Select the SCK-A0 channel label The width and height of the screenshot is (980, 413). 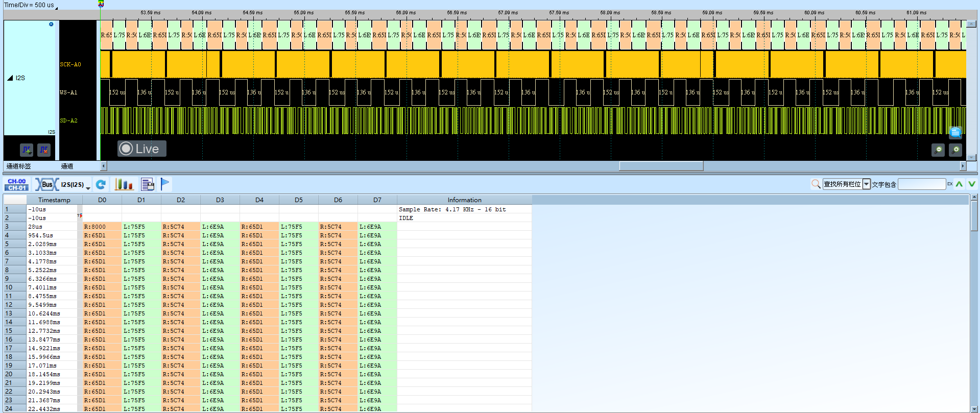[x=70, y=64]
